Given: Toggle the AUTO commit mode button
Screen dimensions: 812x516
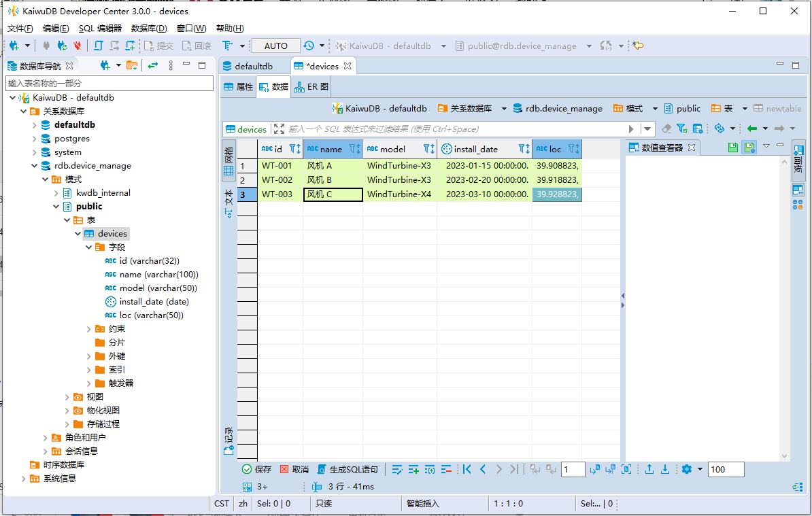Looking at the screenshot, I should pyautogui.click(x=275, y=46).
